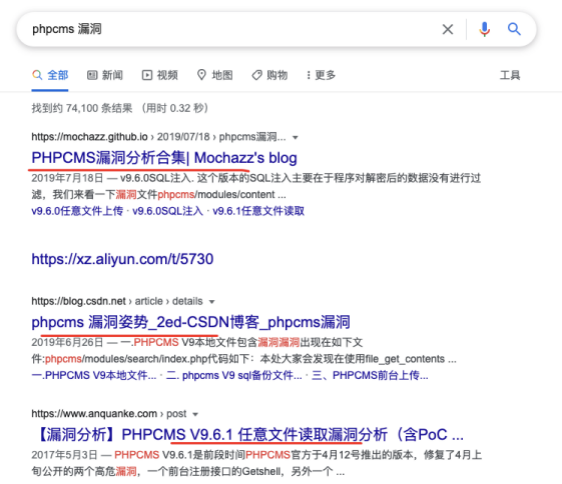Open the 地图 maps tab
The width and height of the screenshot is (562, 484).
click(x=215, y=75)
